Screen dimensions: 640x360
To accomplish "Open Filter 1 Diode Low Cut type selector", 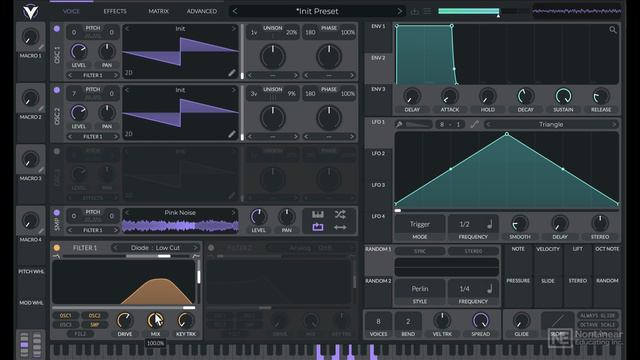I will pos(155,248).
